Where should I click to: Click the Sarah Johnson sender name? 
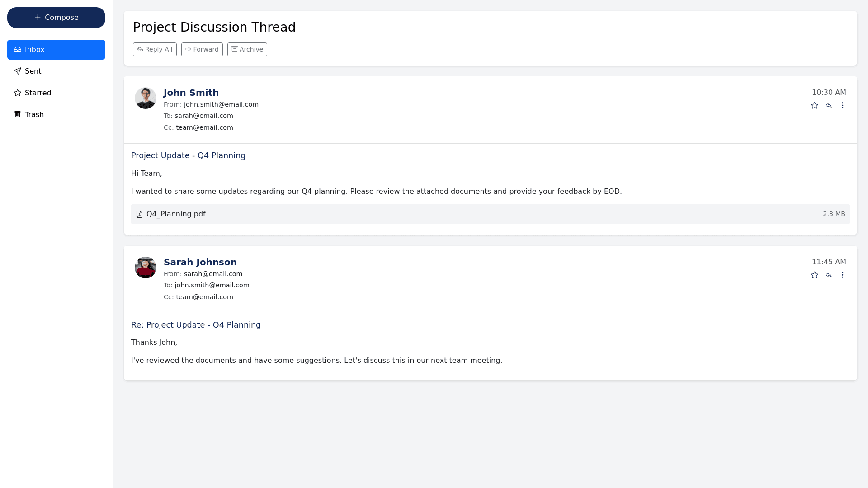click(200, 262)
